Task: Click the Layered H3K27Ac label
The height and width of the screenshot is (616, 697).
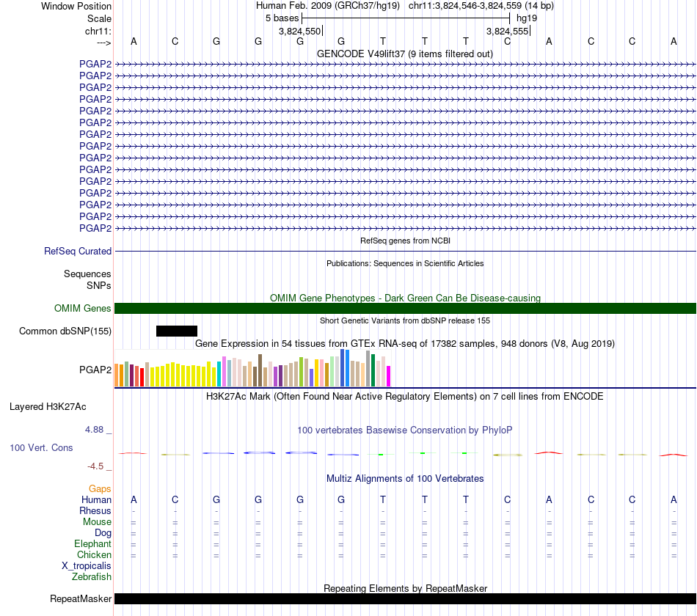Action: coord(48,407)
